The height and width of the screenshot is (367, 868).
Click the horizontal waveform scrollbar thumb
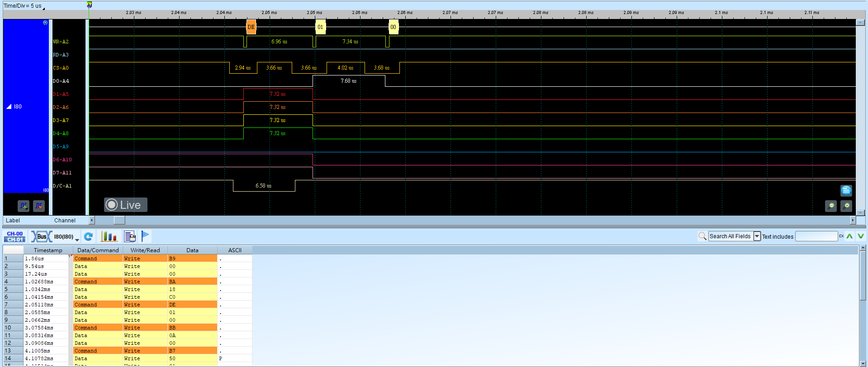point(119,220)
